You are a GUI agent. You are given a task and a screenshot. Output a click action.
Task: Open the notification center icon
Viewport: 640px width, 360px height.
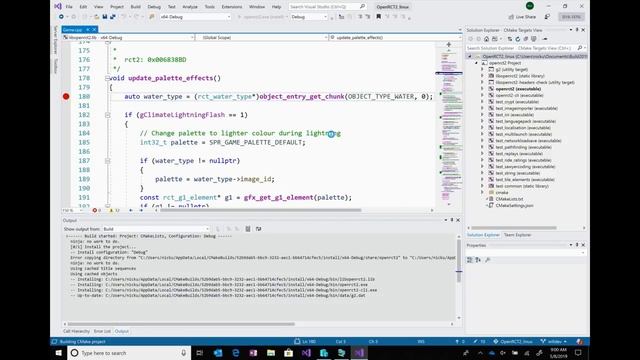coord(578,353)
